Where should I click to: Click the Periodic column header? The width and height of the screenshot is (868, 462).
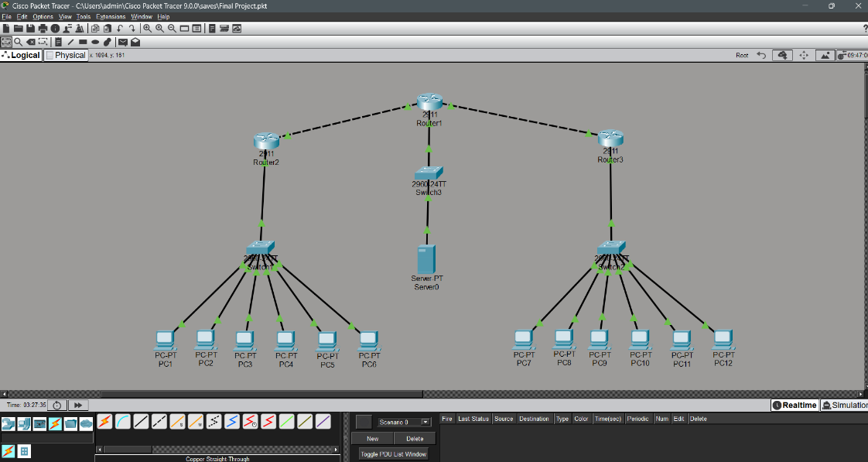[x=637, y=419]
